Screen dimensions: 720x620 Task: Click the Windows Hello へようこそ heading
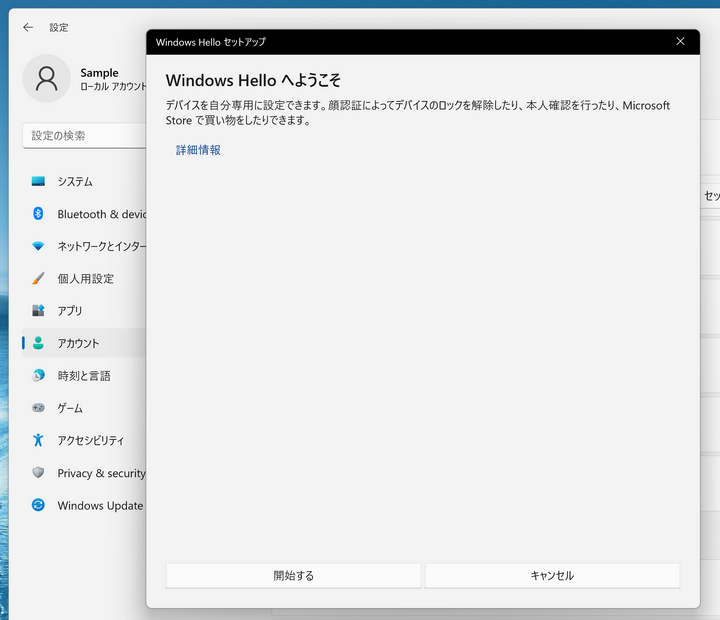253,80
